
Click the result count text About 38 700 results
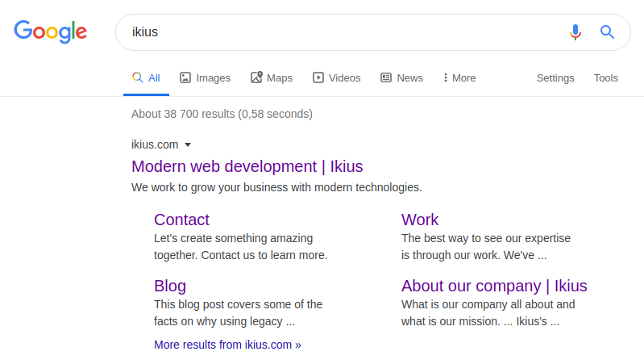pyautogui.click(x=222, y=114)
